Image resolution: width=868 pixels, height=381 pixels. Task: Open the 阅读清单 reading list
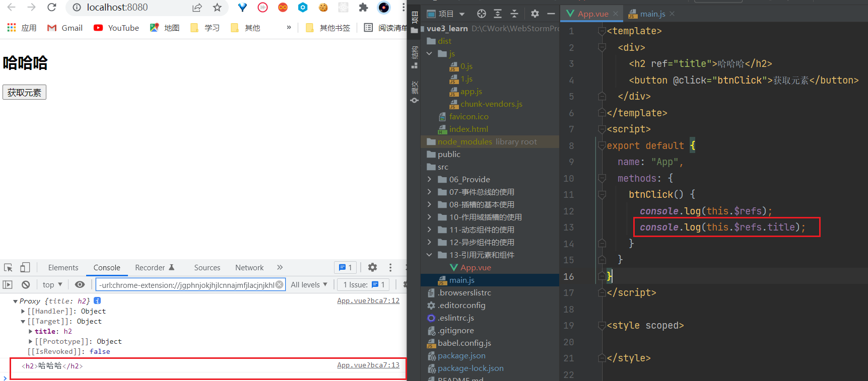(386, 28)
